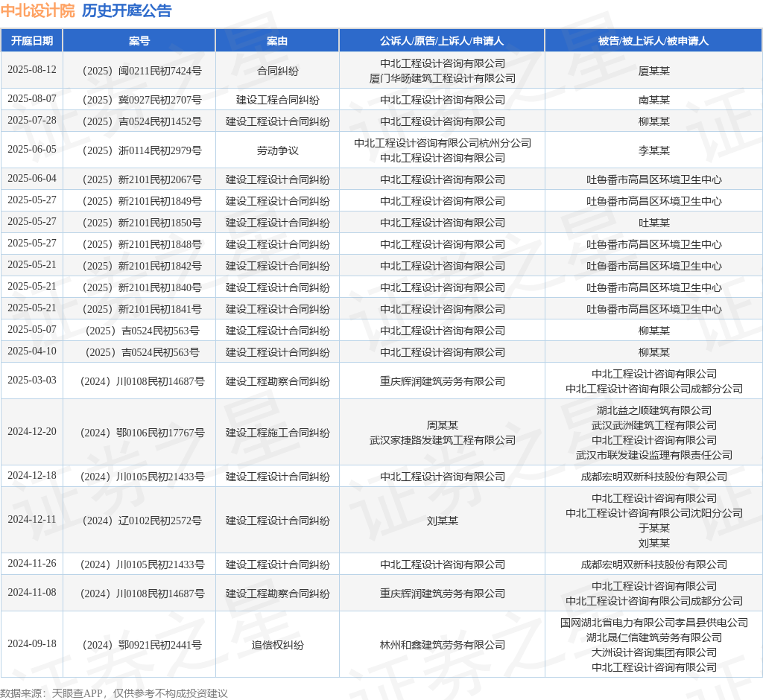Select case number (2025)新2101民初1840号
Image resolution: width=763 pixels, height=700 pixels.
pos(139,287)
